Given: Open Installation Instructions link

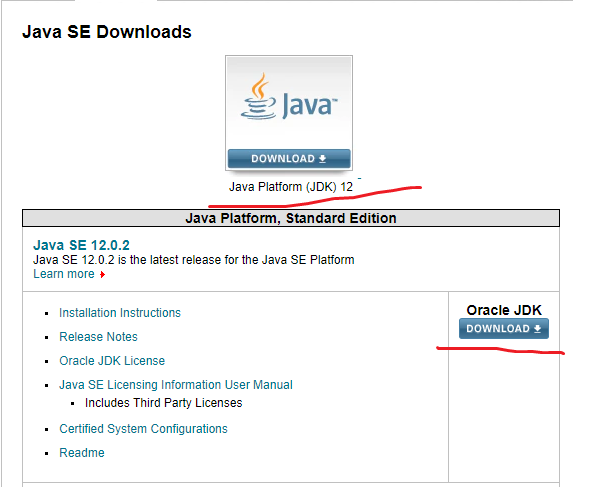Looking at the screenshot, I should click(120, 313).
